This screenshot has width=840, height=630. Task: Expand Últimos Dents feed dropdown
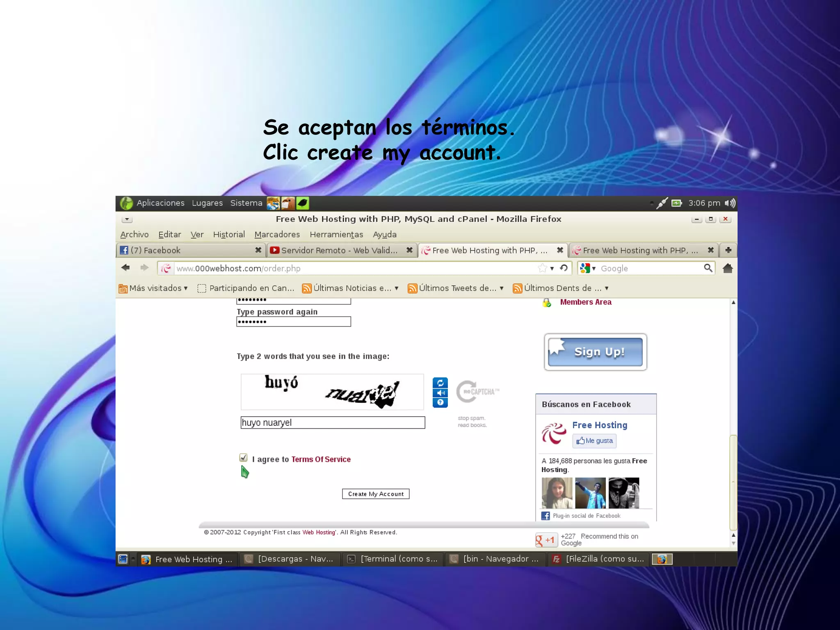pos(607,288)
